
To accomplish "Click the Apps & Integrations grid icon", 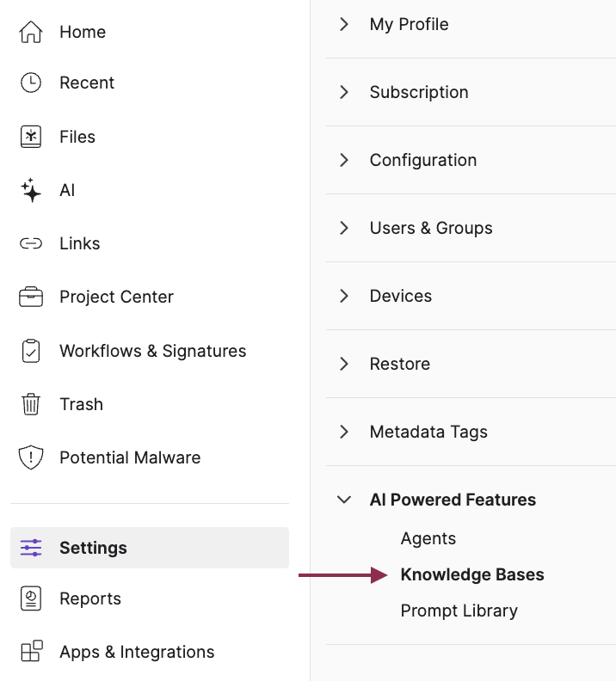I will tap(32, 651).
